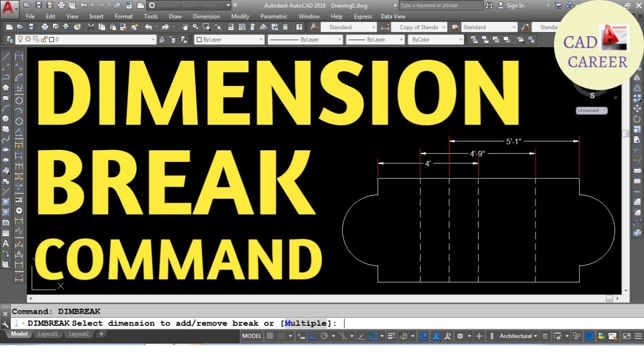Open the Dimension menu
This screenshot has height=362, width=644.
pyautogui.click(x=206, y=17)
